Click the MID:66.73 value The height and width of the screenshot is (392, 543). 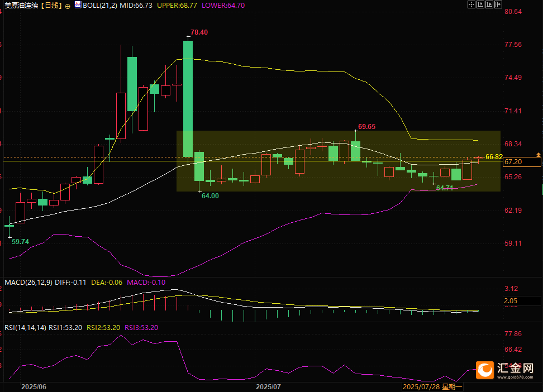click(136, 6)
